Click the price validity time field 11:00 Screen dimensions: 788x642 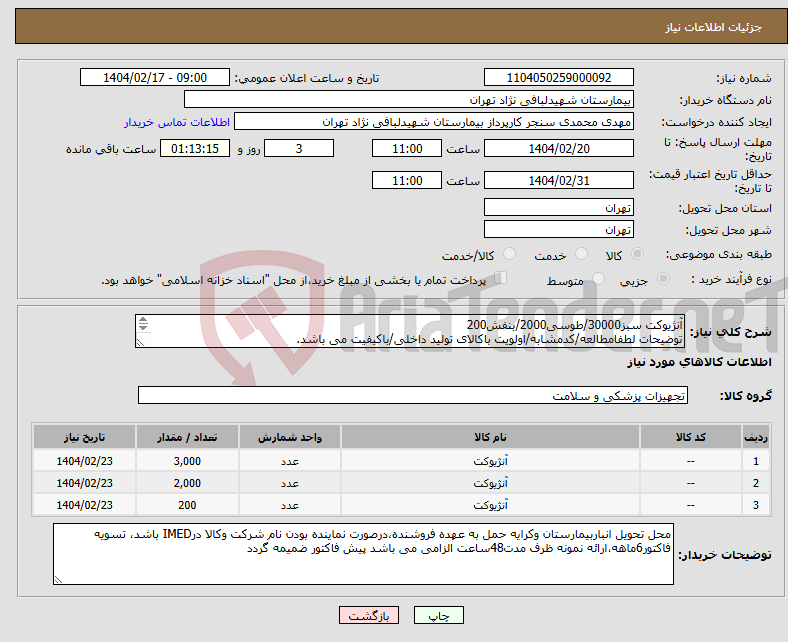[x=407, y=180]
